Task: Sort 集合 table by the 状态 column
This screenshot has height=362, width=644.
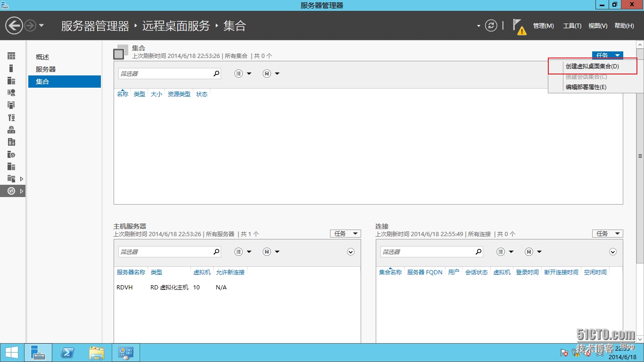Action: point(202,94)
